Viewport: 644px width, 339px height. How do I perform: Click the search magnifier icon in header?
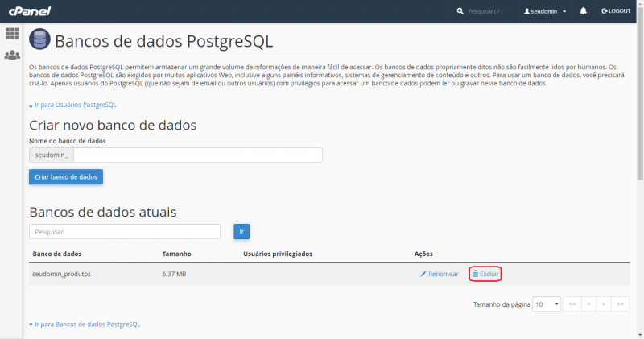(x=460, y=11)
